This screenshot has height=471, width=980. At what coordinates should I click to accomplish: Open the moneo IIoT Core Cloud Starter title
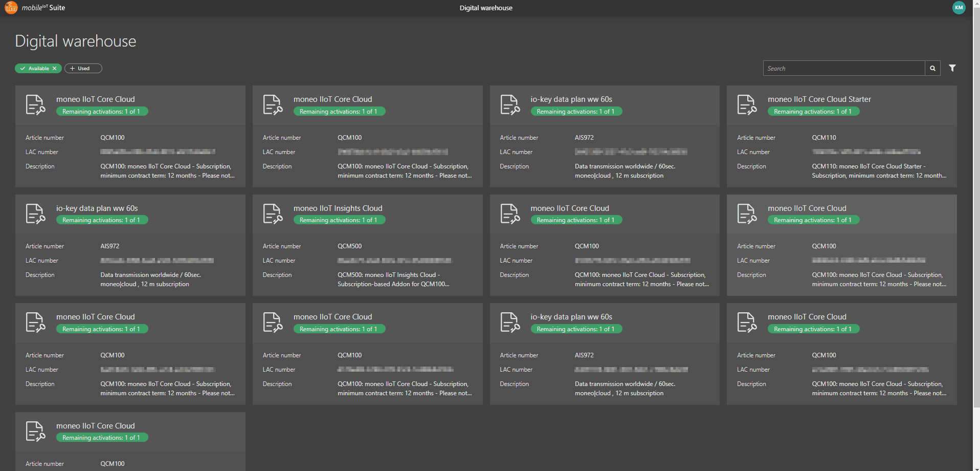(819, 99)
